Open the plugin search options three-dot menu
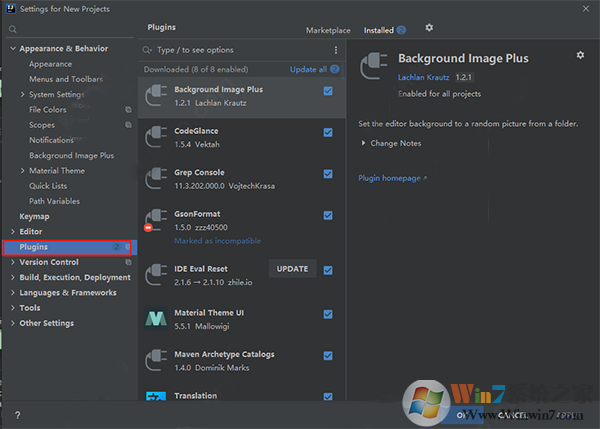Screen dimensions: 600x429 [336, 50]
